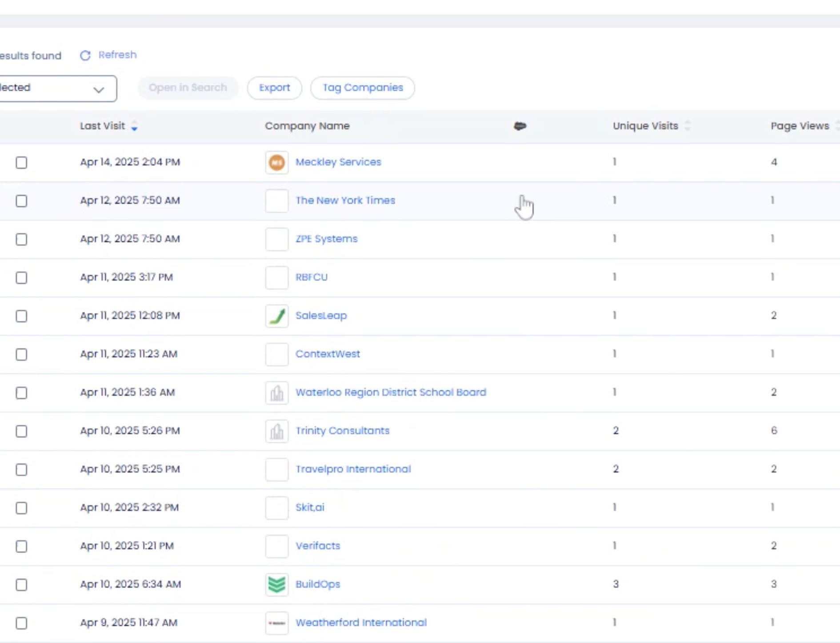Screen dimensions: 840x643
Task: Click page views value 6 for Trinity Consultants
Action: coord(774,431)
